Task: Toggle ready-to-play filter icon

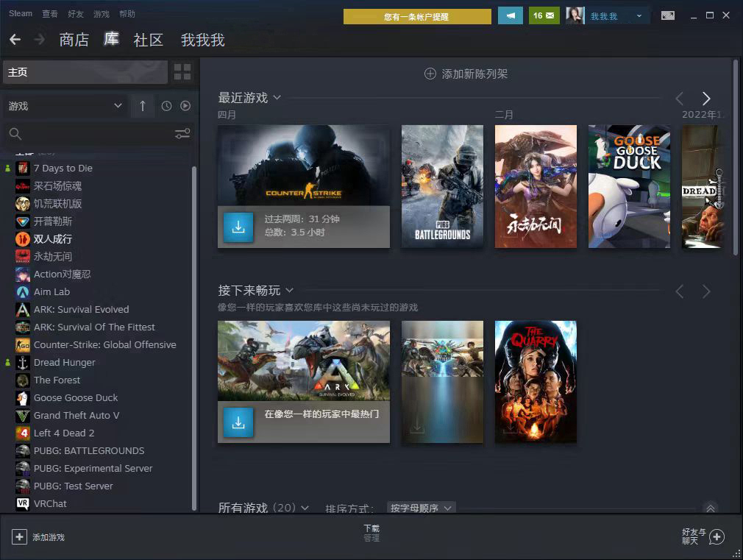Action: pos(185,106)
